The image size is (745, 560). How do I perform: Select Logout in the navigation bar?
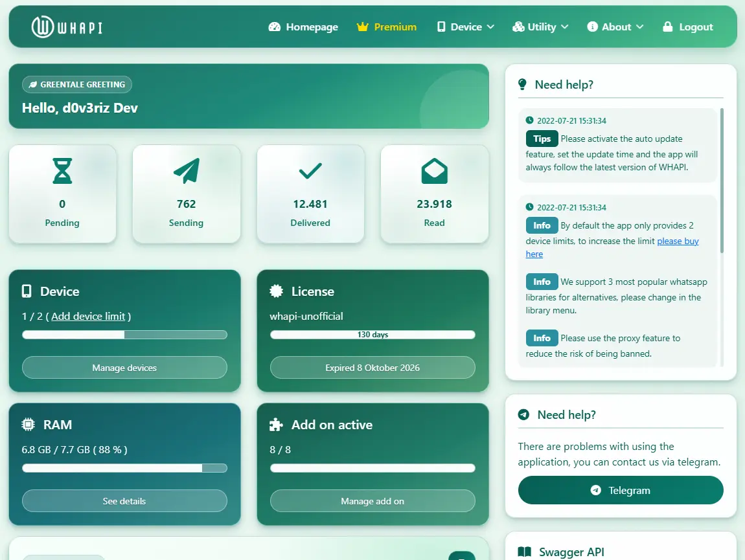pyautogui.click(x=688, y=27)
